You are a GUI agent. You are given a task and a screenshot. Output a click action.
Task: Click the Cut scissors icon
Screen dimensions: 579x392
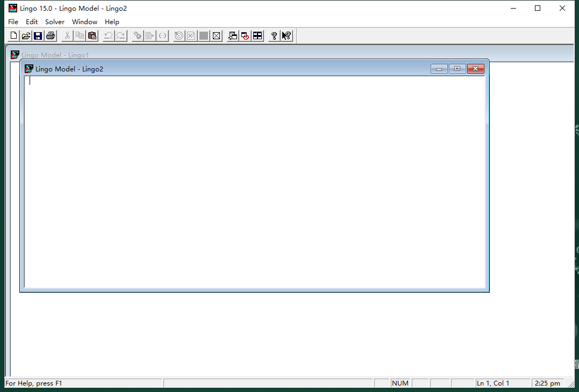67,36
